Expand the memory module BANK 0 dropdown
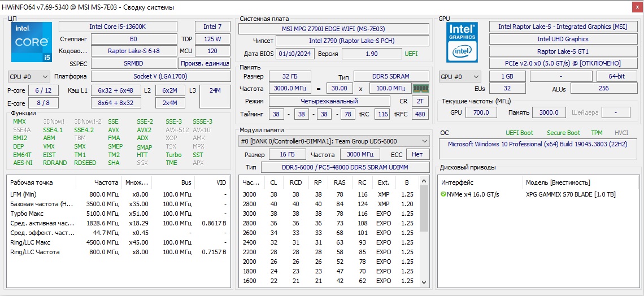 click(x=424, y=141)
